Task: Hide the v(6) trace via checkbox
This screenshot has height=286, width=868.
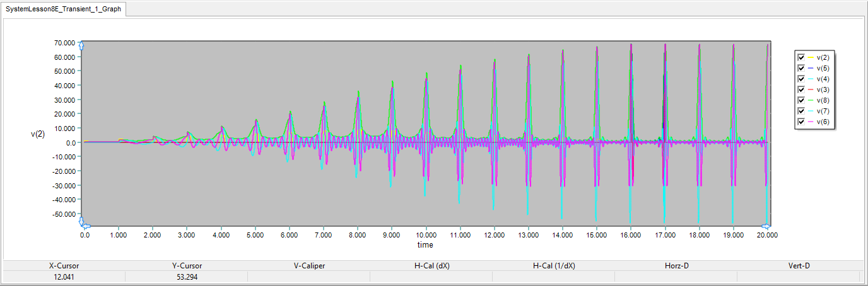Action: pyautogui.click(x=801, y=122)
